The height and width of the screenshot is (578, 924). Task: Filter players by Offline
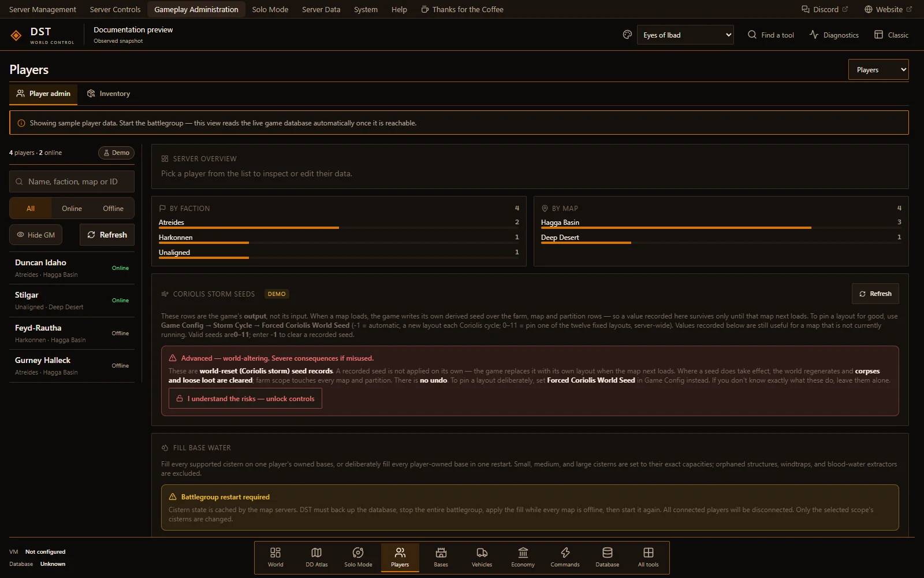pos(113,209)
